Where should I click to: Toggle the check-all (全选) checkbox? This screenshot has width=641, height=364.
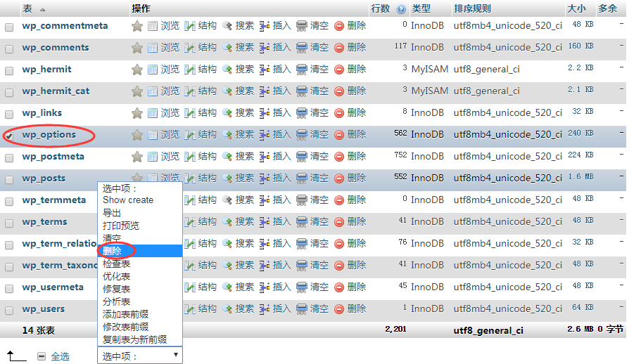point(42,357)
